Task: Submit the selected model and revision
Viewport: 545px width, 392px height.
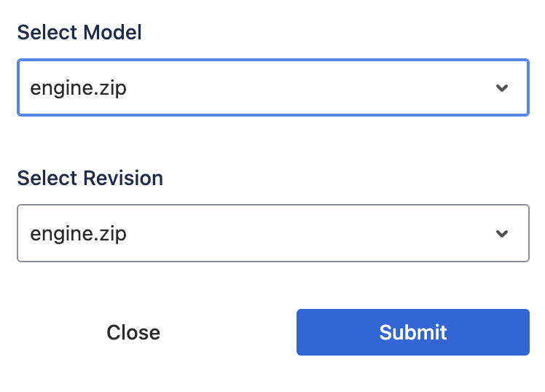Action: pyautogui.click(x=412, y=332)
